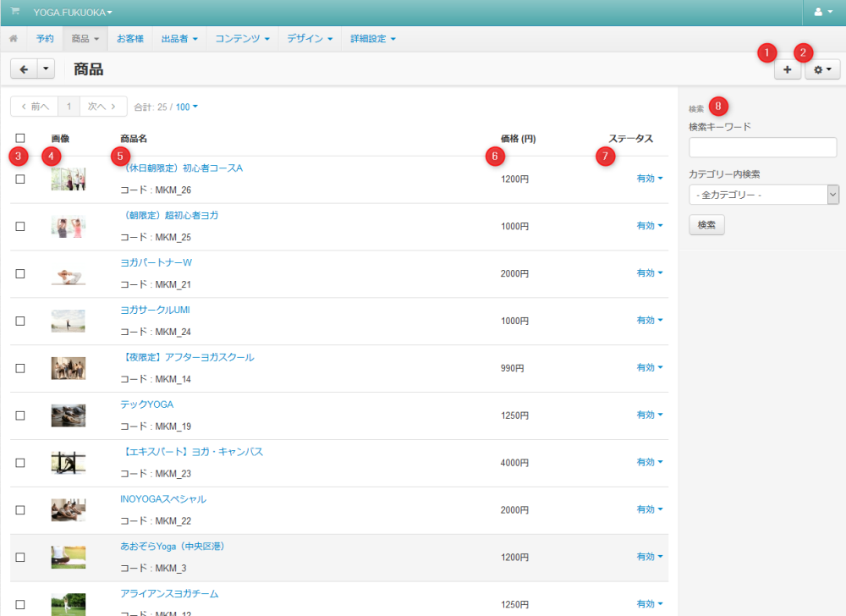Open 有効 status dropdown for MKM_21

pyautogui.click(x=650, y=273)
